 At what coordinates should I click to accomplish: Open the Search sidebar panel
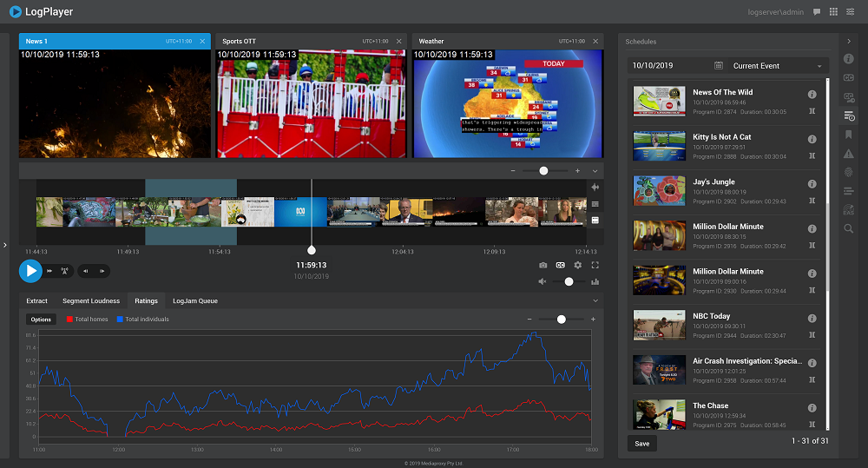[849, 228]
